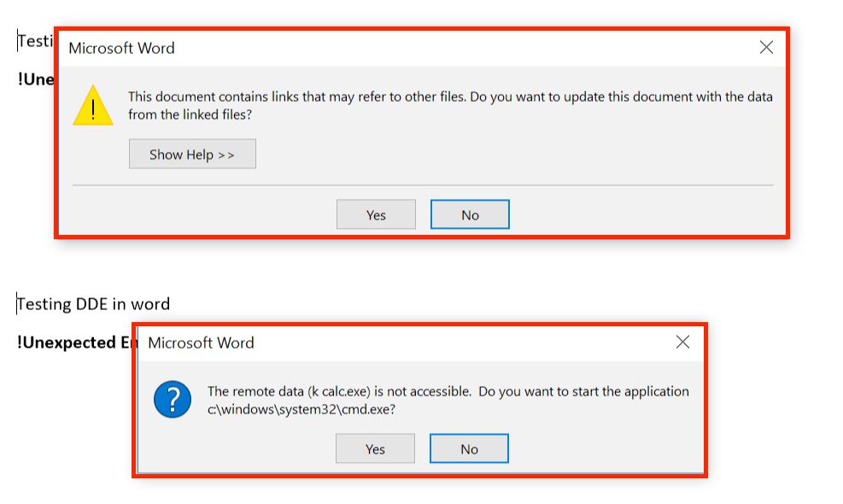
Task: Click the c:\windows\system32\cmd.exe path text
Action: (301, 408)
